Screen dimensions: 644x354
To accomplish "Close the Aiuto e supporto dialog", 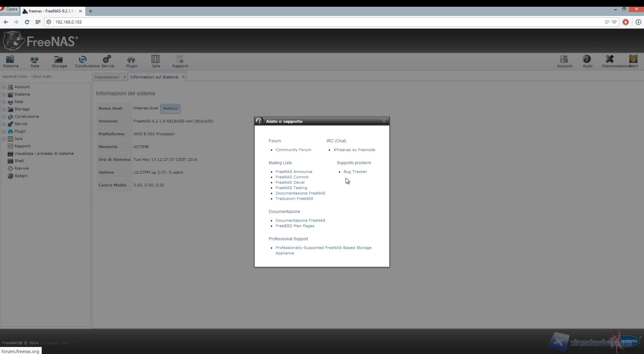I will tap(384, 121).
